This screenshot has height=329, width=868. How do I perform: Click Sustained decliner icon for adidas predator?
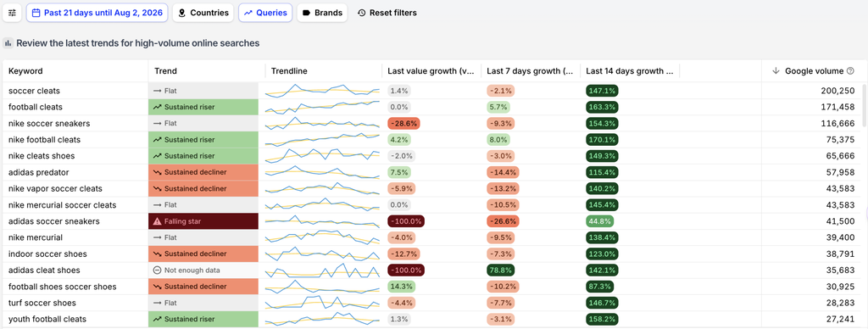coord(158,172)
